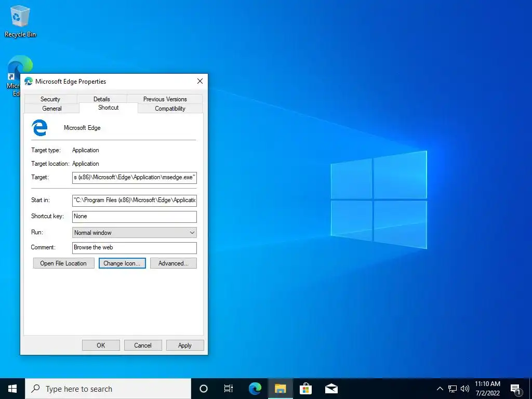Cancel the Properties dialog
Image resolution: width=532 pixels, height=399 pixels.
point(143,345)
